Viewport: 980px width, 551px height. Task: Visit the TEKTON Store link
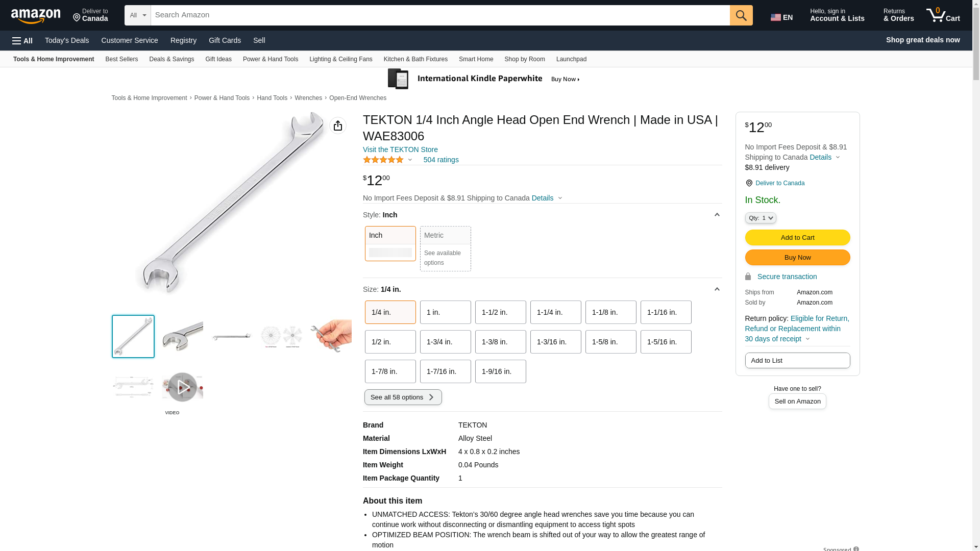coord(400,149)
